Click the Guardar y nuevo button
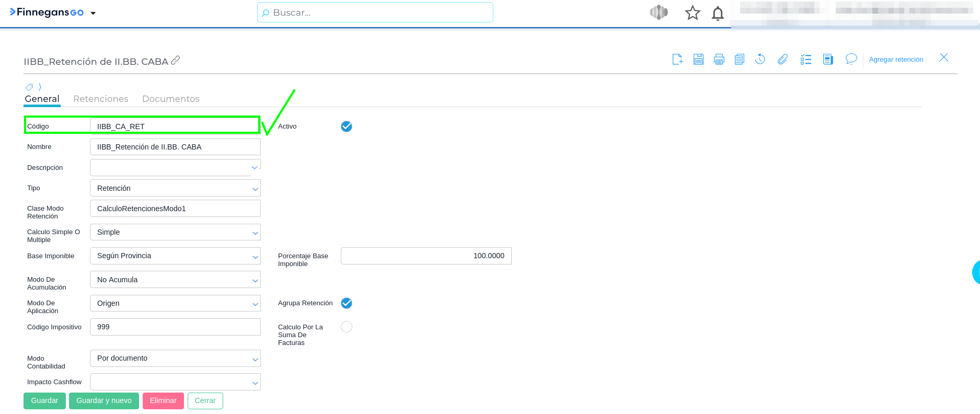Image resolution: width=980 pixels, height=414 pixels. tap(104, 401)
